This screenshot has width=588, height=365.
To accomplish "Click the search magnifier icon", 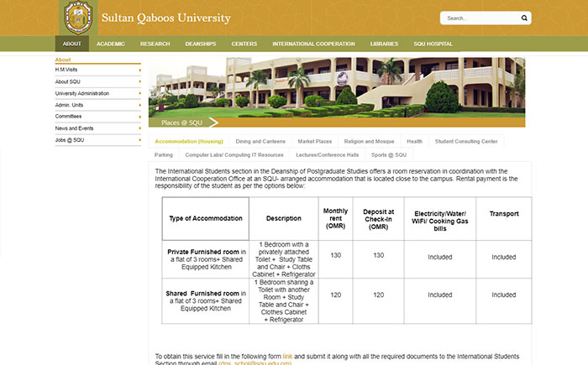I will pos(524,18).
